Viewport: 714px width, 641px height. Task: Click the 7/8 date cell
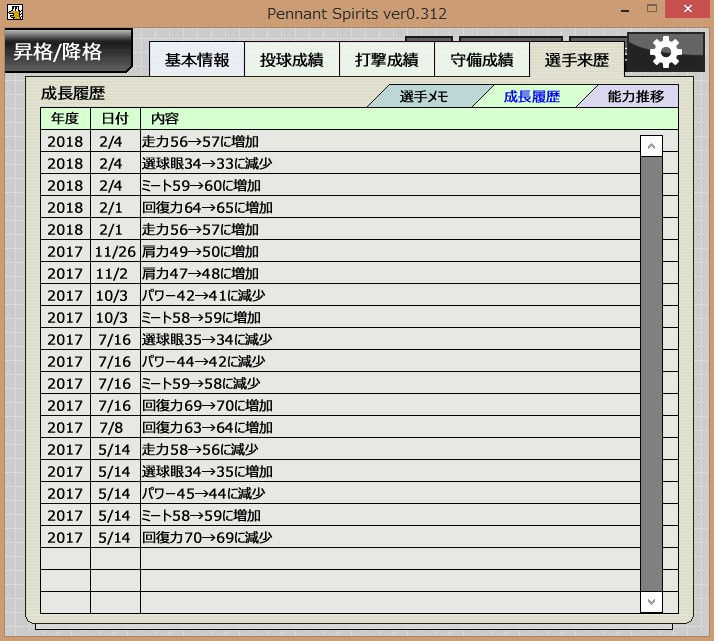[115, 427]
